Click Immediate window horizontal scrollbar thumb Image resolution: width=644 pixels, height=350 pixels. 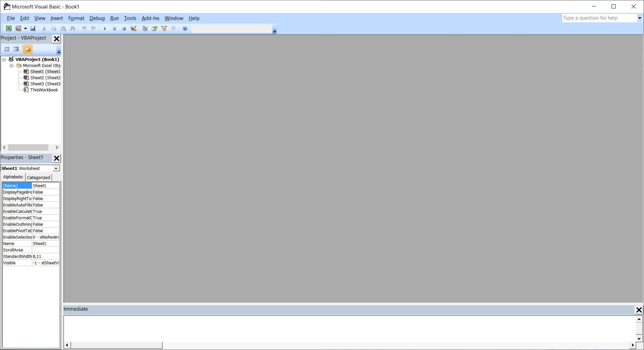pyautogui.click(x=117, y=345)
